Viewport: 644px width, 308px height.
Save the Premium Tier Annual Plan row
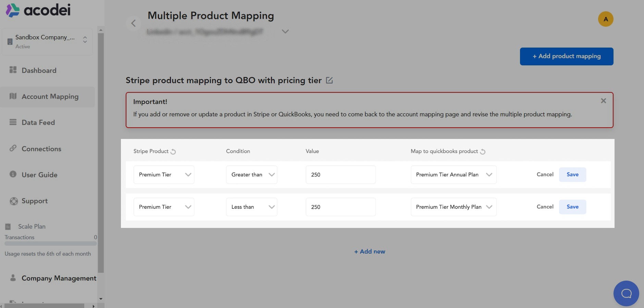(x=572, y=175)
